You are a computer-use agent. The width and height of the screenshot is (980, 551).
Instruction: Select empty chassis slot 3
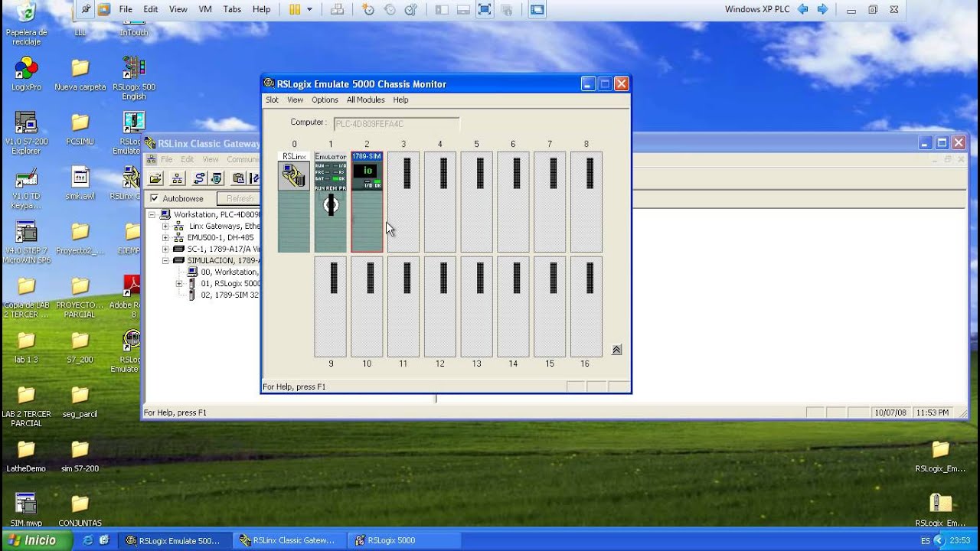[403, 202]
